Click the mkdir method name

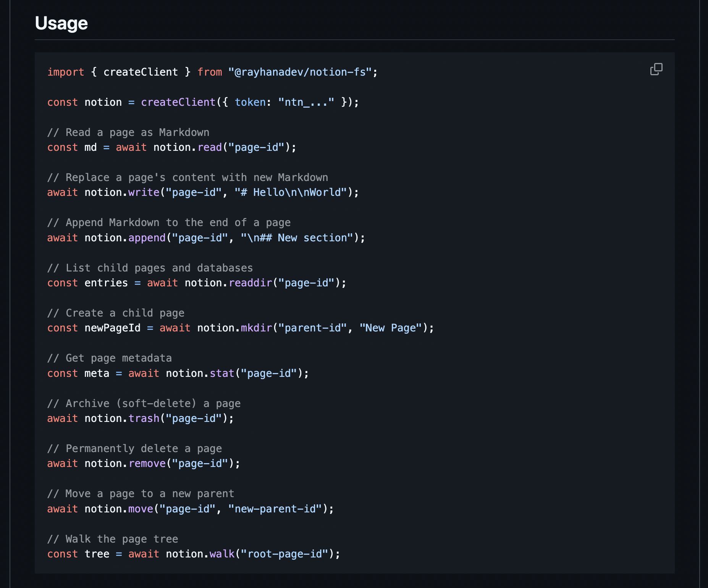(256, 328)
